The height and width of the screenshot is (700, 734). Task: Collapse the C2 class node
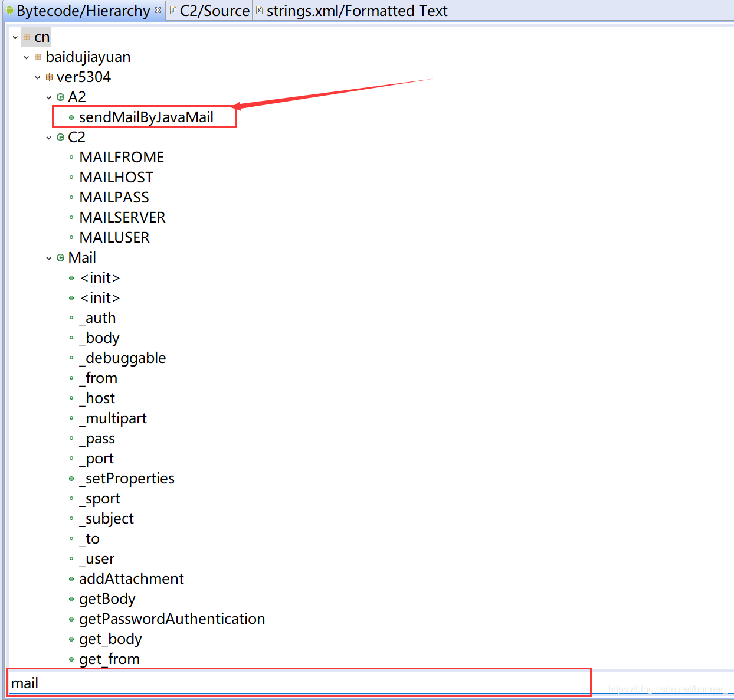click(49, 138)
